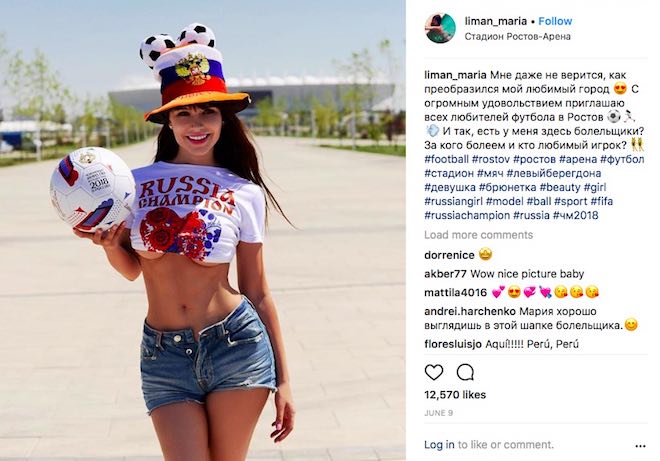Screen dimensions: 660x461
Task: Visit commenter dorrenice profile
Action: [449, 255]
